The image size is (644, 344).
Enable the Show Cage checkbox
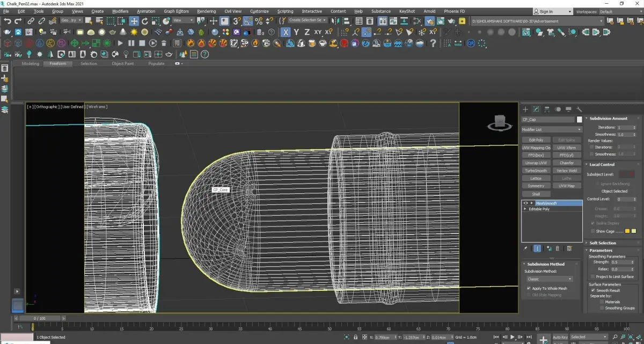coord(592,231)
